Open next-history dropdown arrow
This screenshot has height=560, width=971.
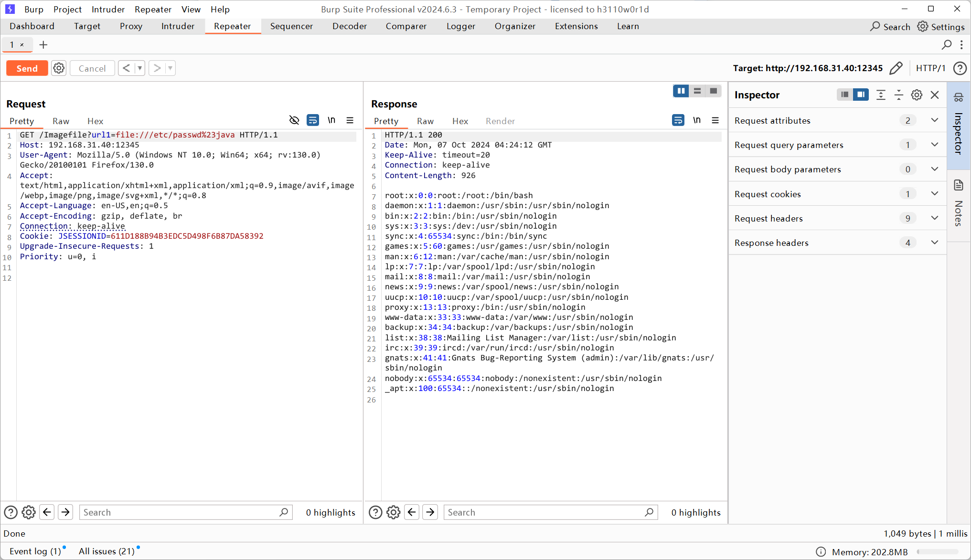(171, 68)
